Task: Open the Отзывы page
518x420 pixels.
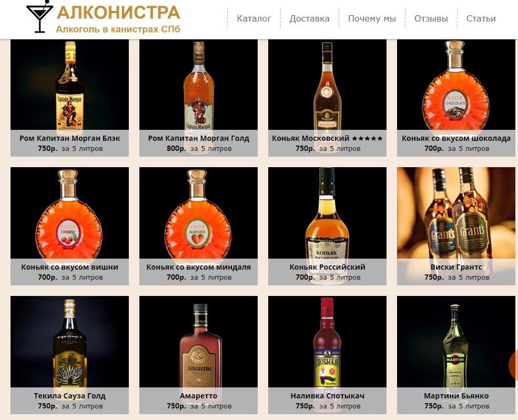Action: point(431,18)
